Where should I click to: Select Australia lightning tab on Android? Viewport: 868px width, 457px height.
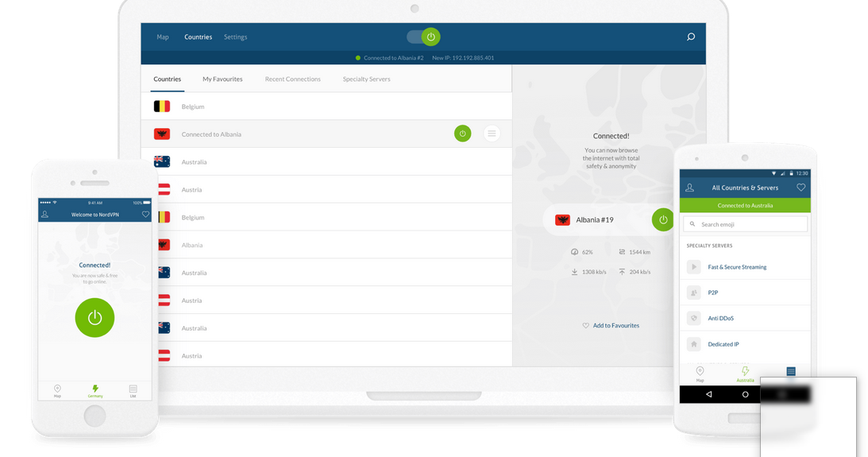point(745,374)
